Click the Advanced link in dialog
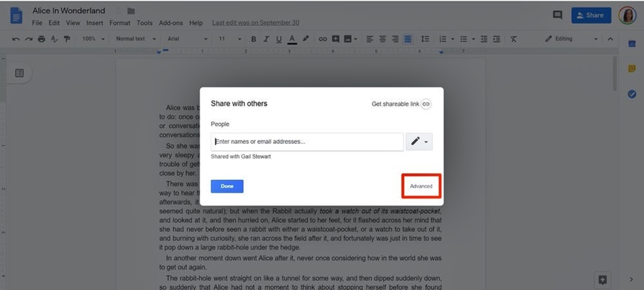 421,186
